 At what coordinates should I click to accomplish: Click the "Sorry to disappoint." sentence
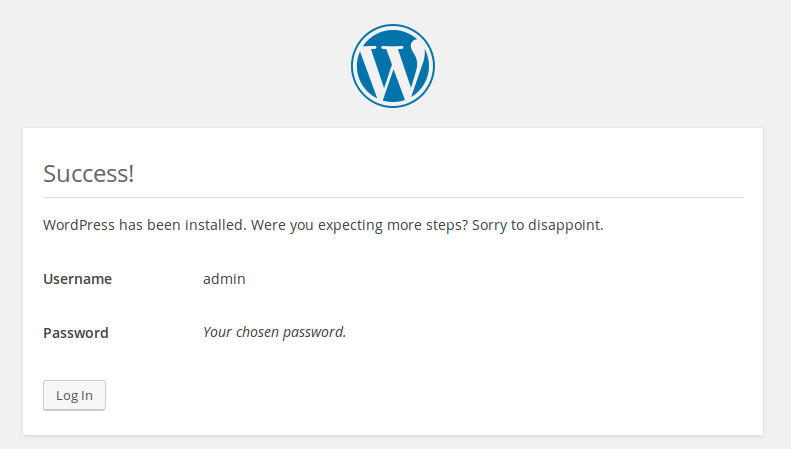click(538, 225)
